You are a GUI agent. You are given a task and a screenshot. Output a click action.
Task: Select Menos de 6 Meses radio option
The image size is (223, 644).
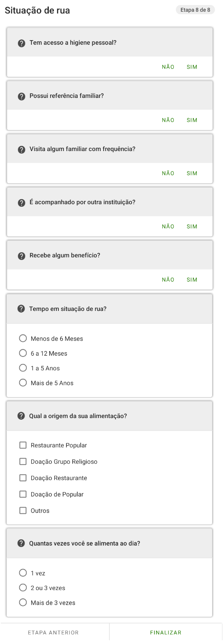[23, 339]
